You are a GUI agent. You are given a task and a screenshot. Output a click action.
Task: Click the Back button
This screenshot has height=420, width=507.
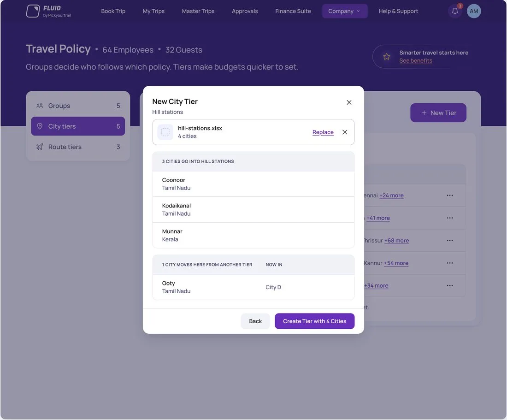click(x=255, y=321)
